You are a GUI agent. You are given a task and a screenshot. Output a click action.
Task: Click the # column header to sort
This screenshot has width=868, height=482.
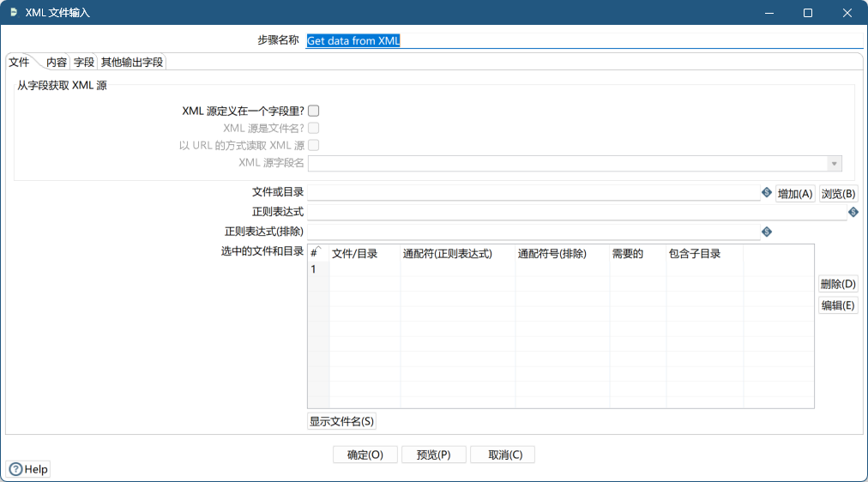(318, 254)
